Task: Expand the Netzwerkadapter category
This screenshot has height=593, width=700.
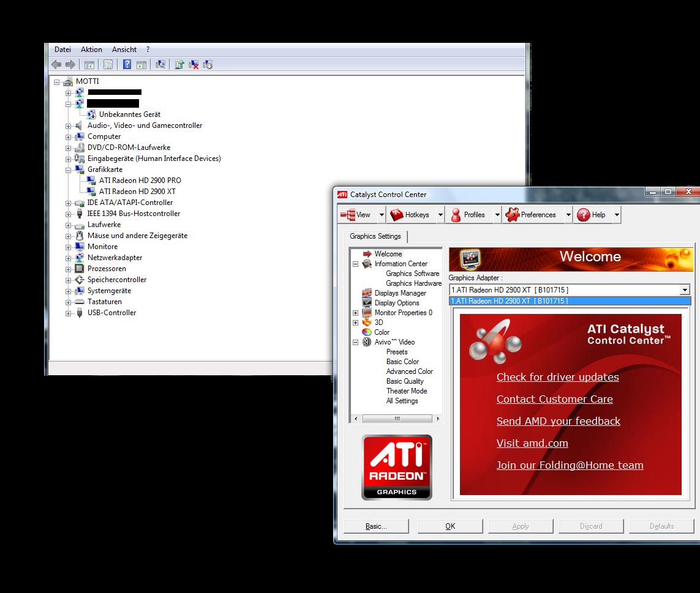Action: click(69, 258)
